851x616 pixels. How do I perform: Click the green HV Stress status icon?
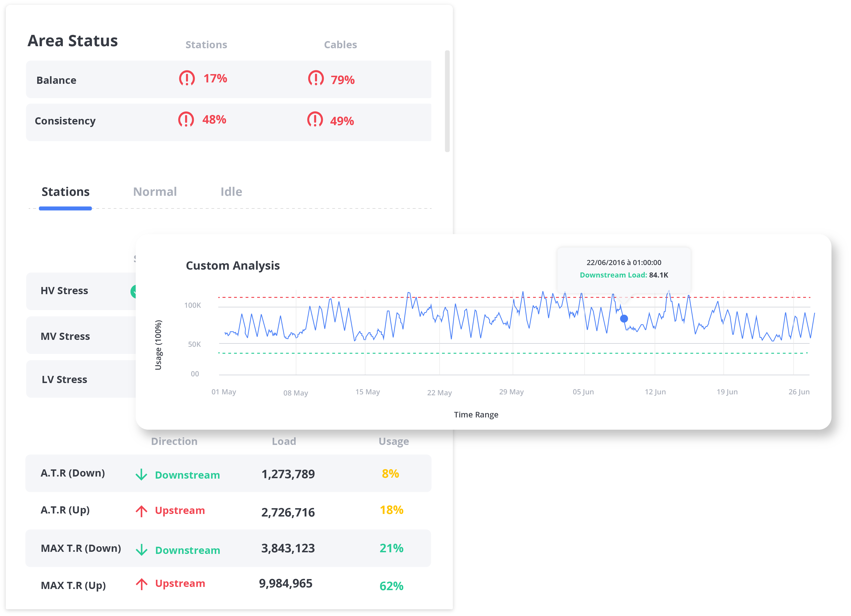pyautogui.click(x=133, y=291)
